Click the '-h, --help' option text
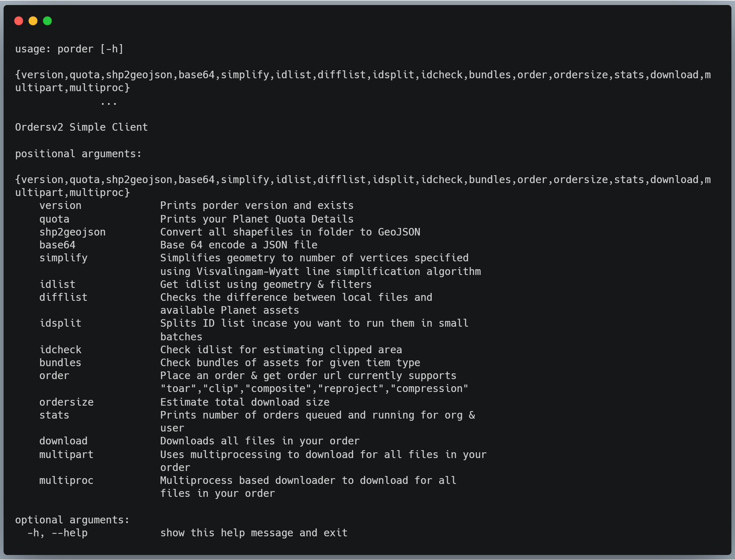The image size is (735, 560). (x=57, y=533)
